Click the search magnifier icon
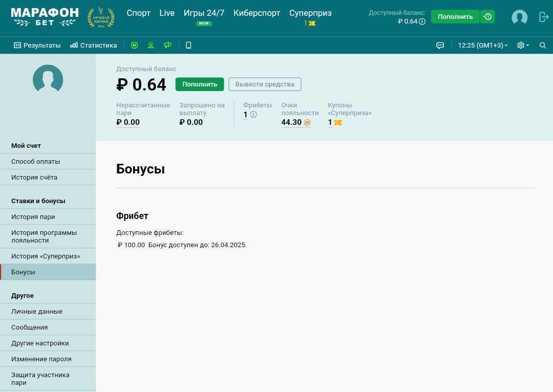 click(543, 45)
